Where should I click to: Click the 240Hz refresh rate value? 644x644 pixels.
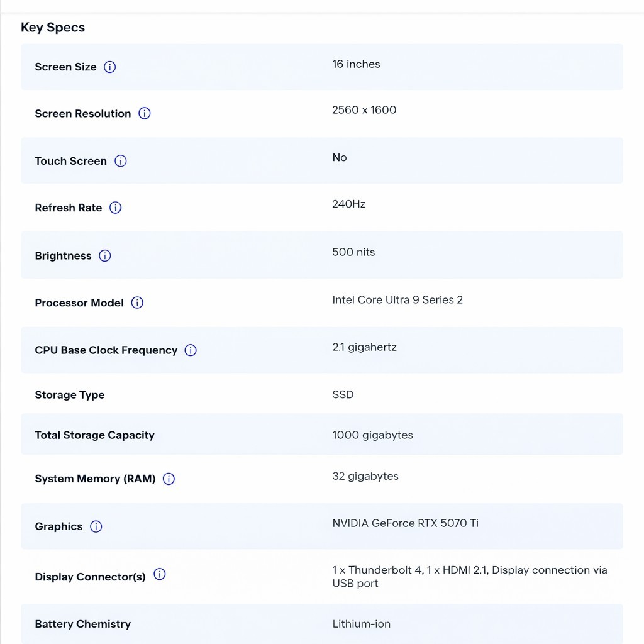coord(348,204)
